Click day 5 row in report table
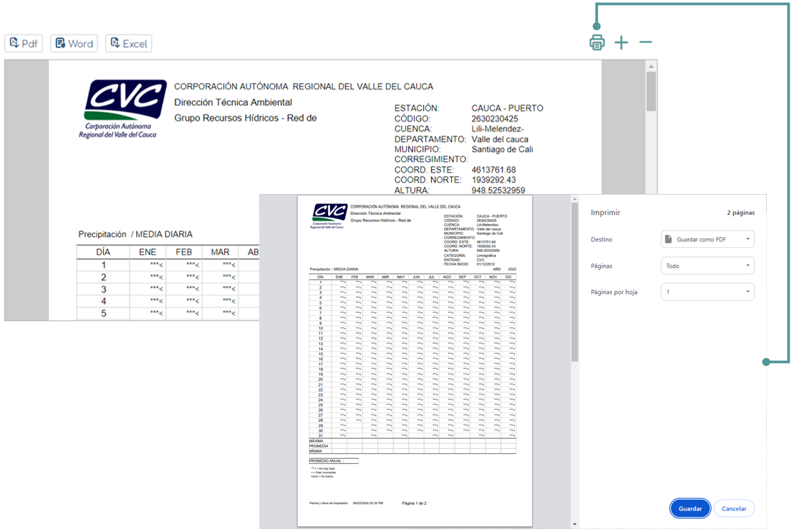 [168, 314]
